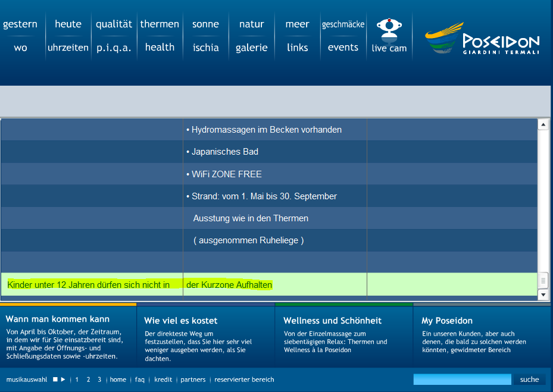
Task: Stop the music with the square button
Action: [x=55, y=380]
